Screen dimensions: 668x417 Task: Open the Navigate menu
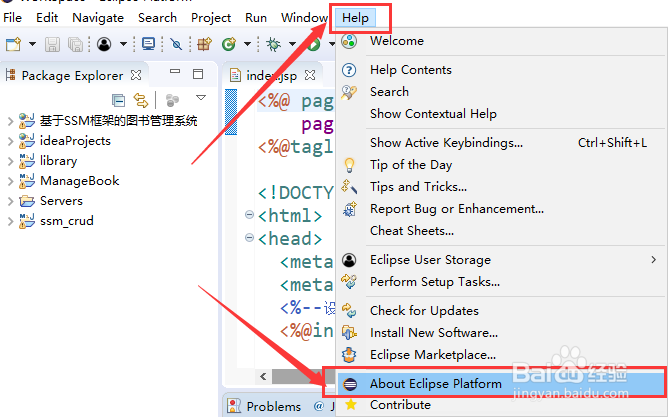[x=98, y=18]
